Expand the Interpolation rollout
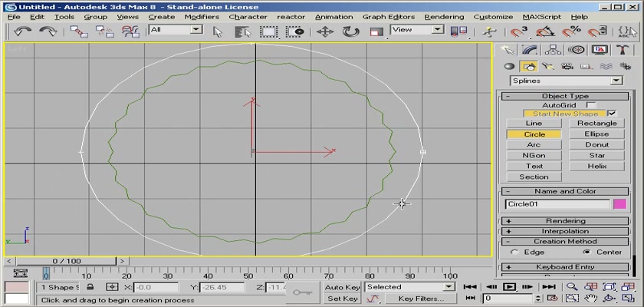The image size is (644, 307). 565,231
